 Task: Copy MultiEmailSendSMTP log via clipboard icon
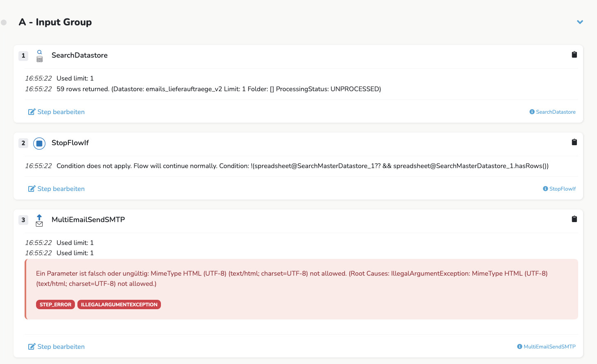(x=574, y=219)
